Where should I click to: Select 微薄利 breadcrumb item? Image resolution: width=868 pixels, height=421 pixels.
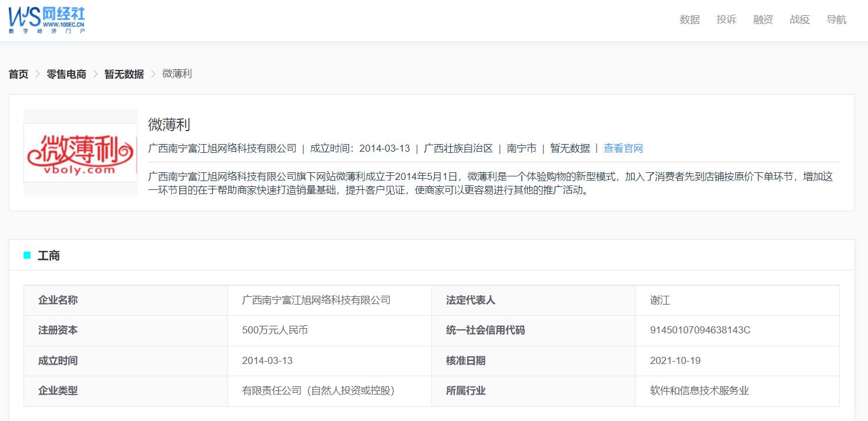[178, 73]
